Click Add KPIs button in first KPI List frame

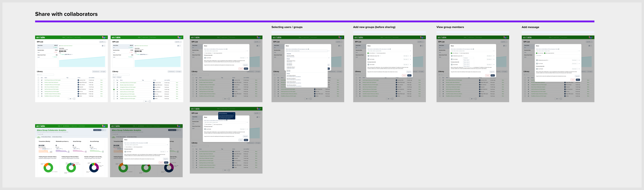pyautogui.click(x=103, y=42)
